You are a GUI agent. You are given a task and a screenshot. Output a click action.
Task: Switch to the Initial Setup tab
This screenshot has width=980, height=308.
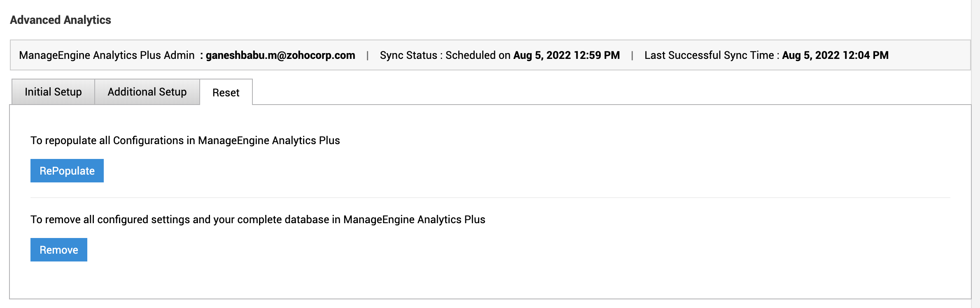click(x=53, y=92)
